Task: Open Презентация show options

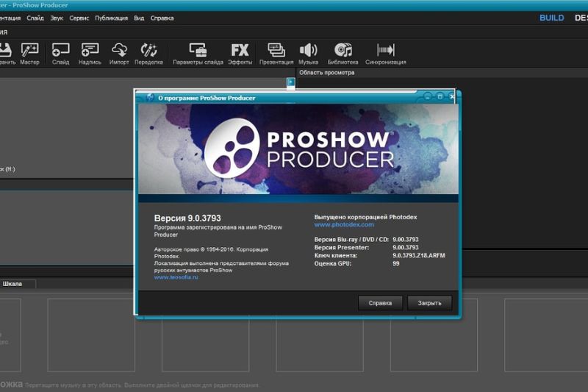Action: click(276, 54)
